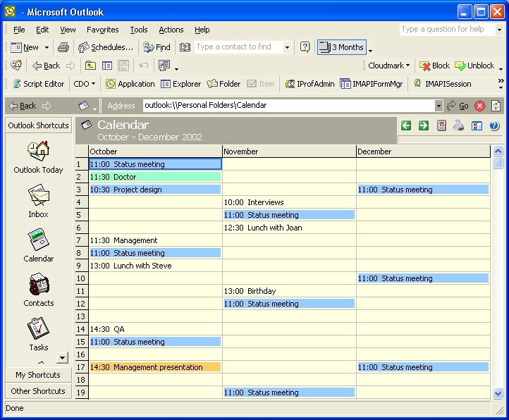Click the Application toolbar button
Image resolution: width=509 pixels, height=420 pixels.
[130, 84]
